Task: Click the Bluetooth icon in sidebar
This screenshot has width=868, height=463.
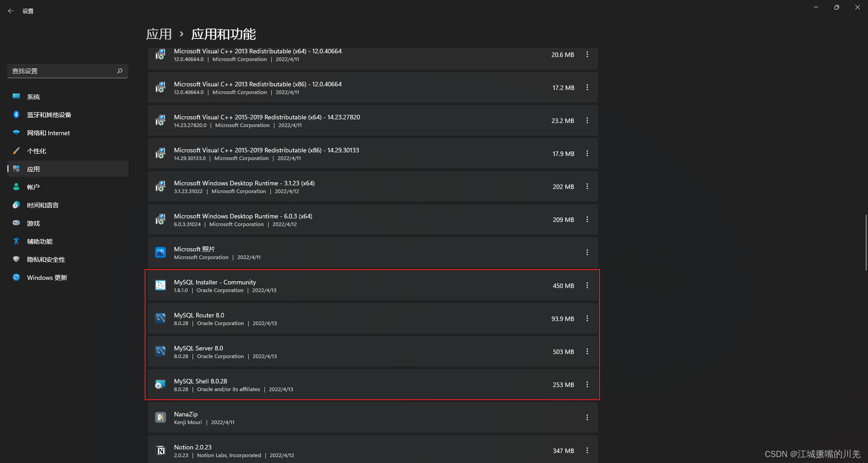Action: (16, 114)
